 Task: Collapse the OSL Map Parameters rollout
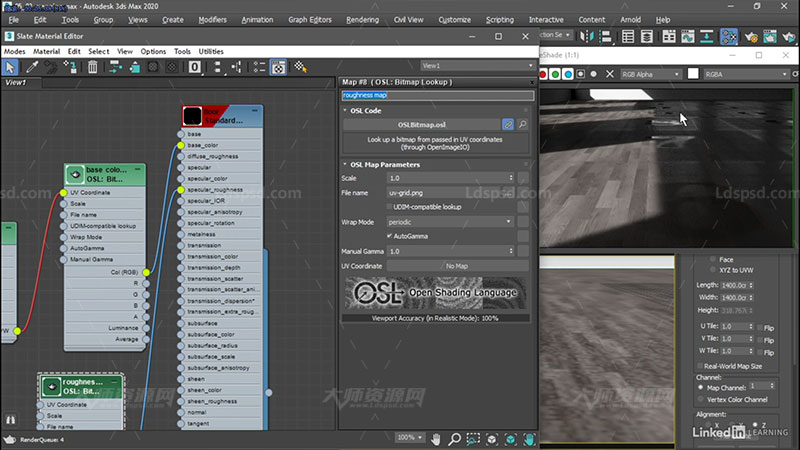pos(345,164)
